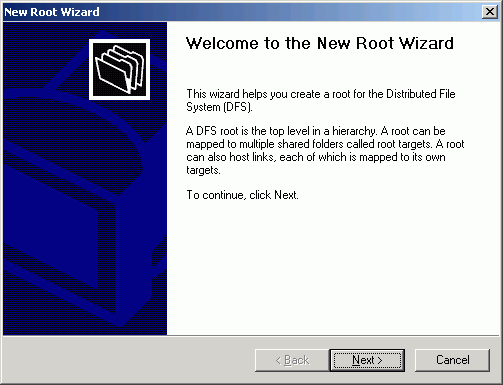The image size is (503, 385).
Task: Click the white border around the folders icon
Action: pos(119,41)
